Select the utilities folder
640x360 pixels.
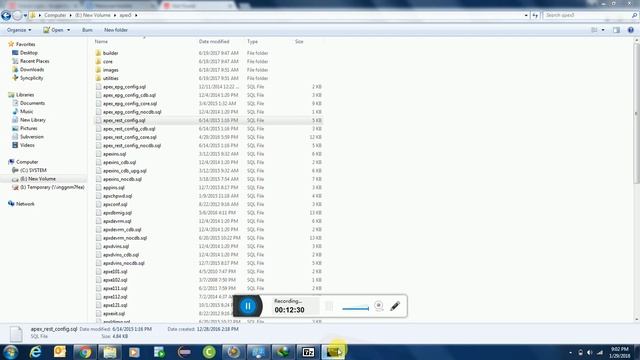coord(111,78)
